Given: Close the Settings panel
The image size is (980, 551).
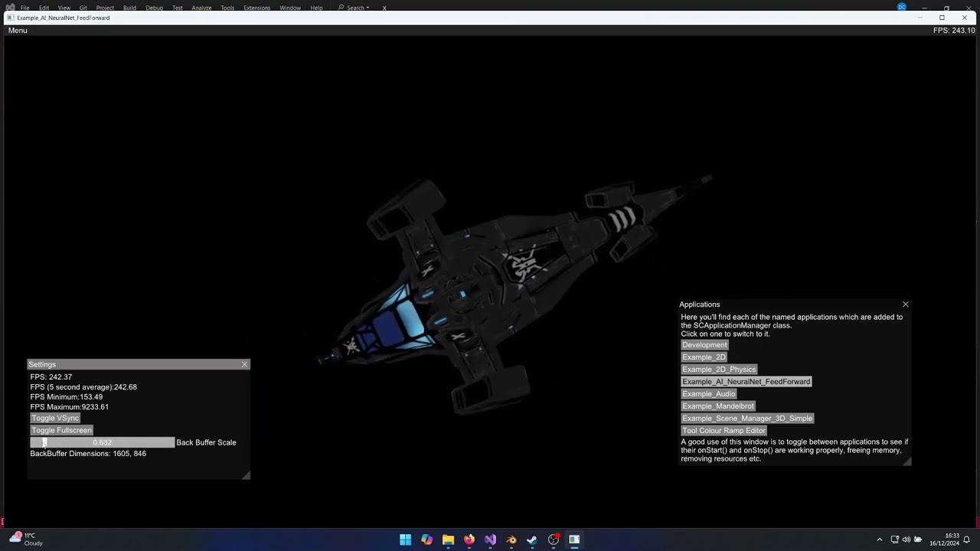Looking at the screenshot, I should pyautogui.click(x=245, y=364).
